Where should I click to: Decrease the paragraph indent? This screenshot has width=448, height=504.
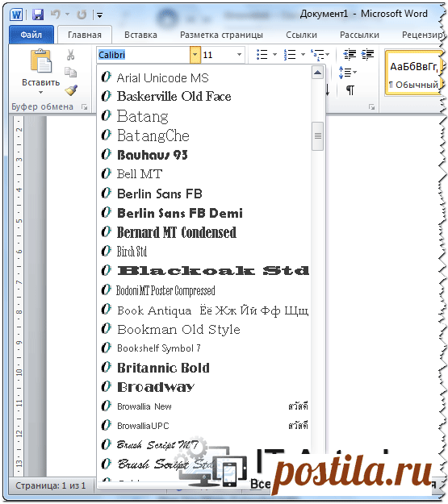pos(350,55)
